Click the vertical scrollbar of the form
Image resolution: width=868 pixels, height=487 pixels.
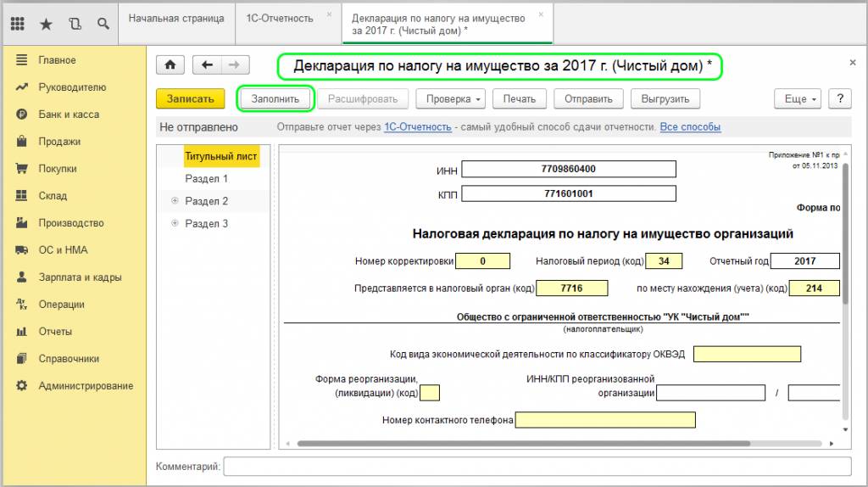(x=845, y=232)
